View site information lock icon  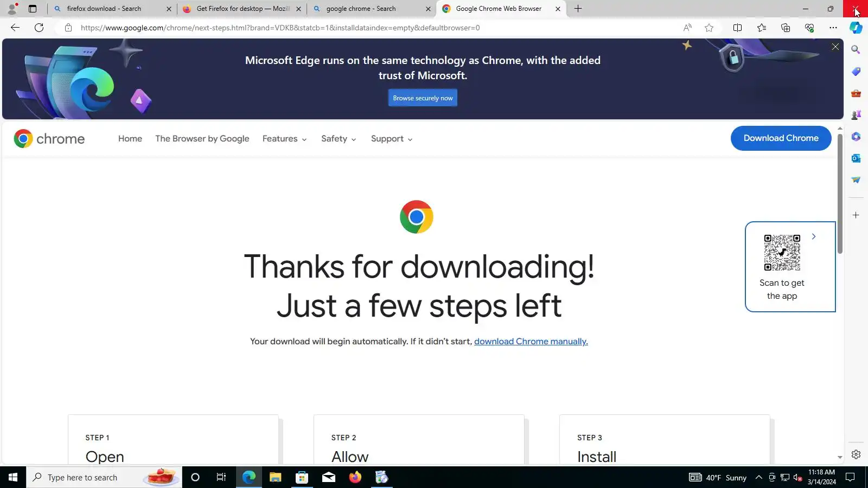[68, 28]
